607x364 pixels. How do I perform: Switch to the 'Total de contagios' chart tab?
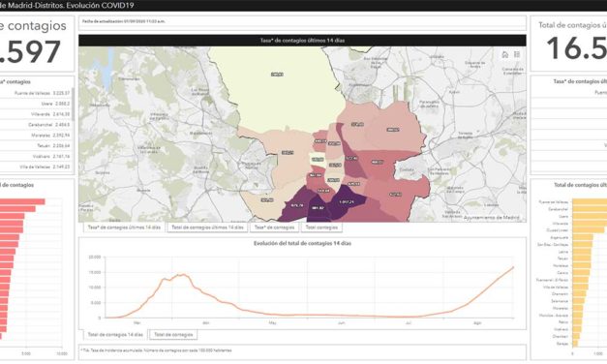click(x=173, y=335)
